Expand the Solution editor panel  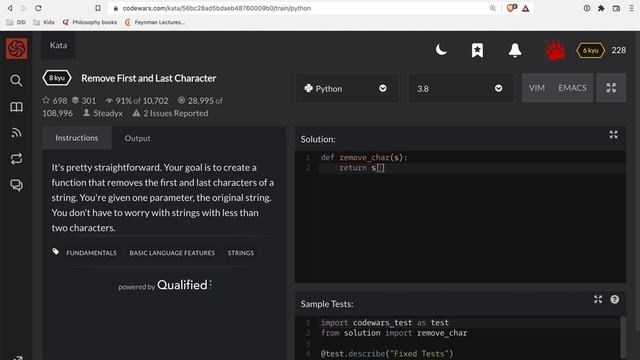pyautogui.click(x=613, y=135)
